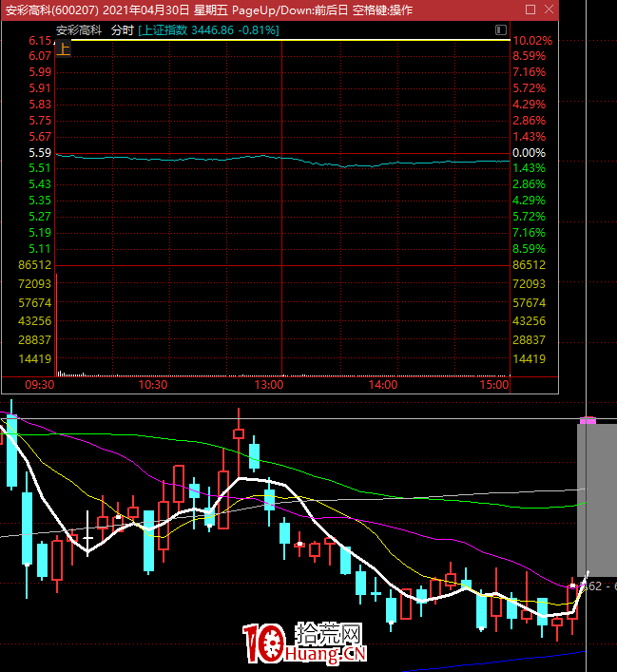Click the popup title '安彩高科(600207)'
The image size is (617, 672).
[x=52, y=10]
